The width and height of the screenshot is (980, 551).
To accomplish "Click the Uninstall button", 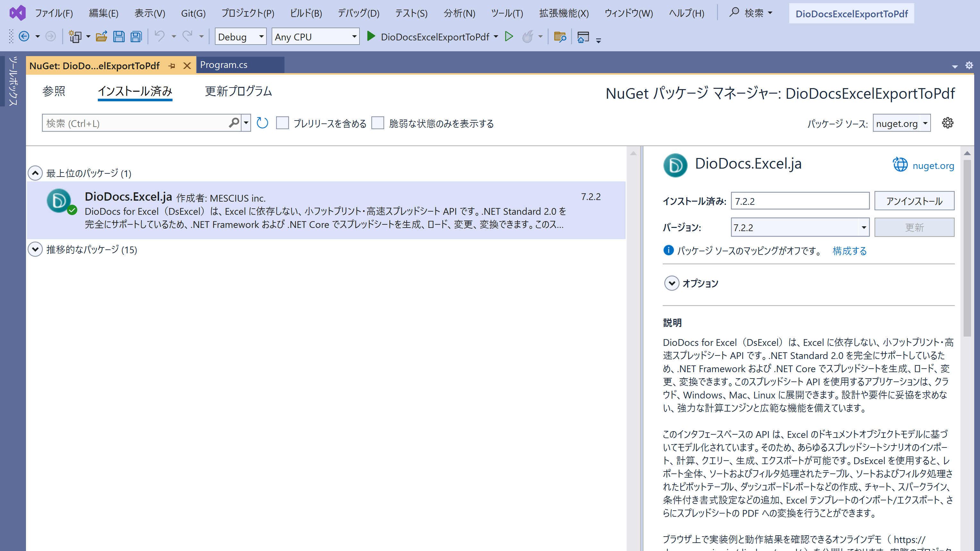I will pyautogui.click(x=914, y=200).
